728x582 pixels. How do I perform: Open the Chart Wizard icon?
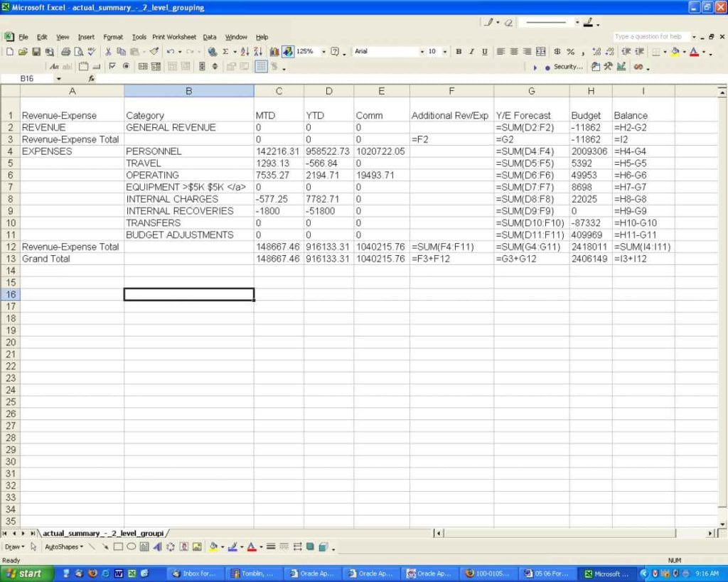274,52
